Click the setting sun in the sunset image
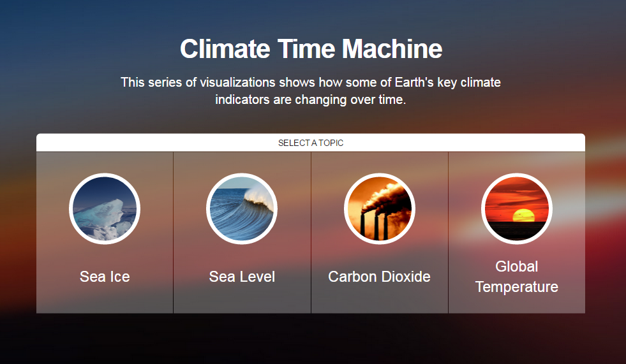Screen dimensions: 626x364 (523, 215)
